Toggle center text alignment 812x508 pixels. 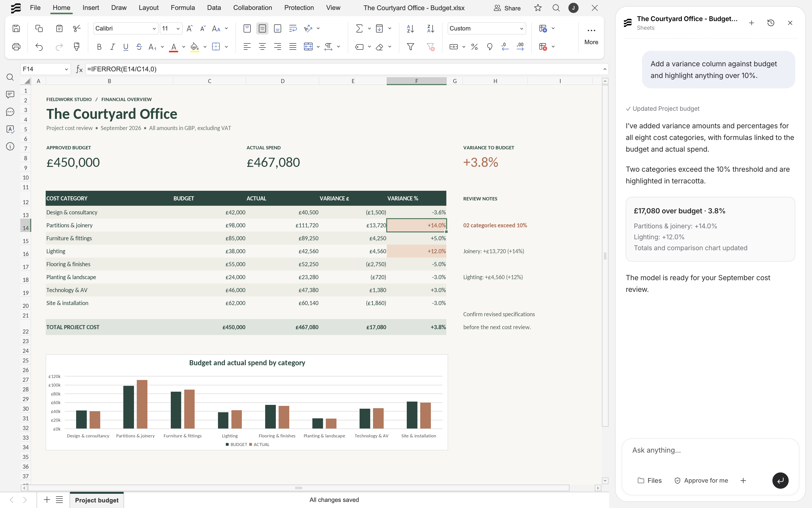tap(262, 47)
